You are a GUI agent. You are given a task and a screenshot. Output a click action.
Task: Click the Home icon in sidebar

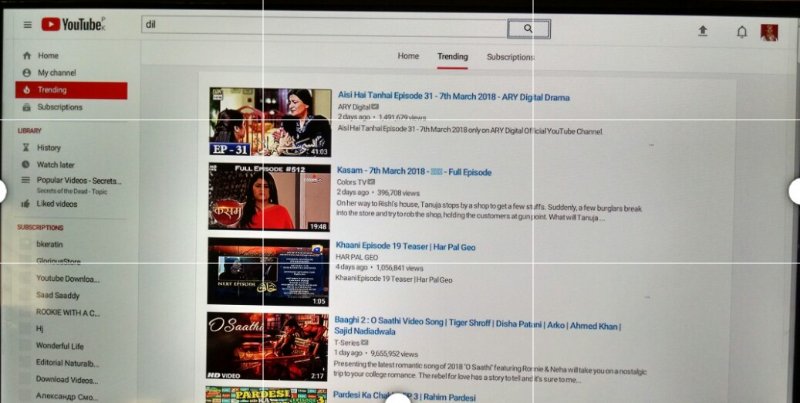tap(27, 56)
